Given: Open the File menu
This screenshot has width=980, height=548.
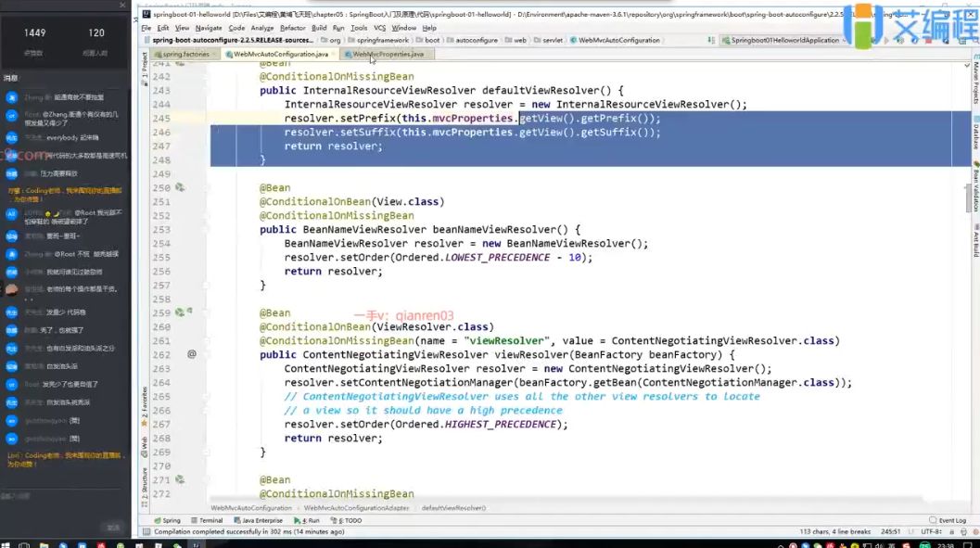Looking at the screenshot, I should pos(146,28).
